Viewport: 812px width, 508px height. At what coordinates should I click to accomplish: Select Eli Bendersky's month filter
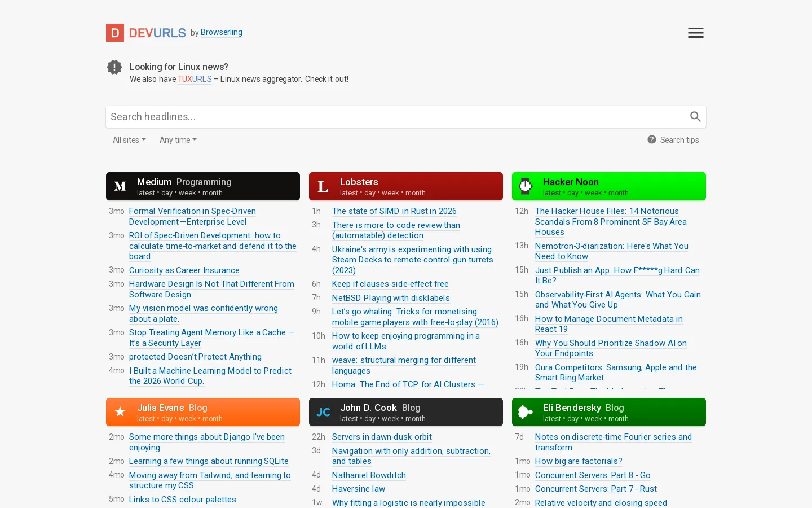click(619, 419)
